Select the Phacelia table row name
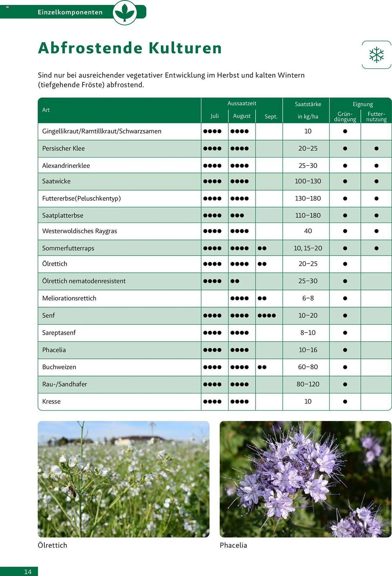The width and height of the screenshot is (392, 576). tap(54, 350)
